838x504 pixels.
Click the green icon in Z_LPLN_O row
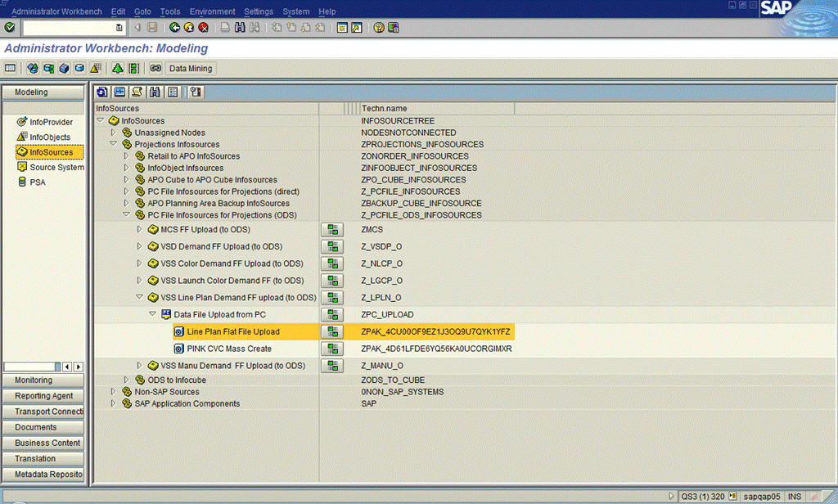(x=332, y=297)
